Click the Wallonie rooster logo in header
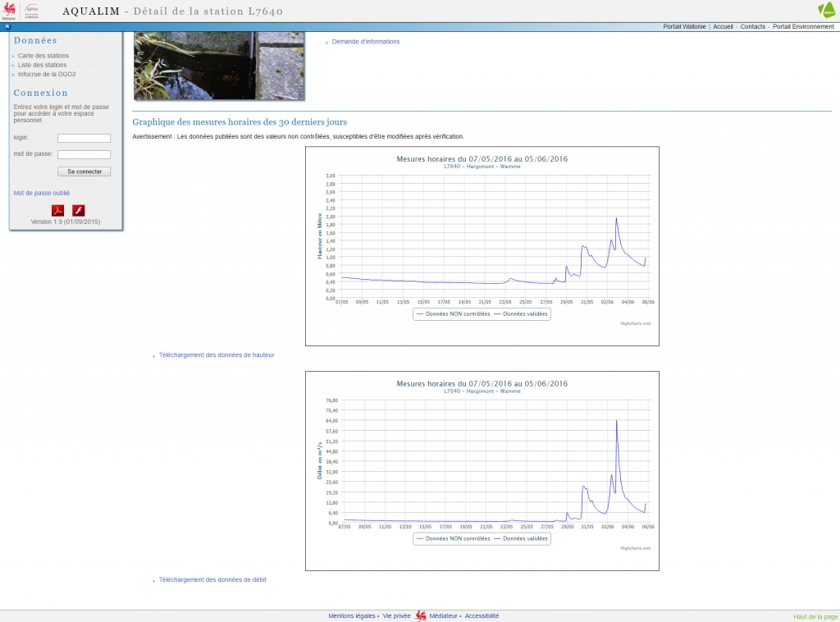 click(10, 10)
